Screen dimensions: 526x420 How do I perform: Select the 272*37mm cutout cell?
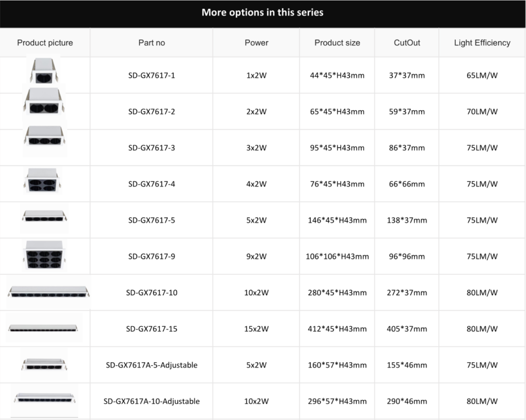pyautogui.click(x=407, y=293)
